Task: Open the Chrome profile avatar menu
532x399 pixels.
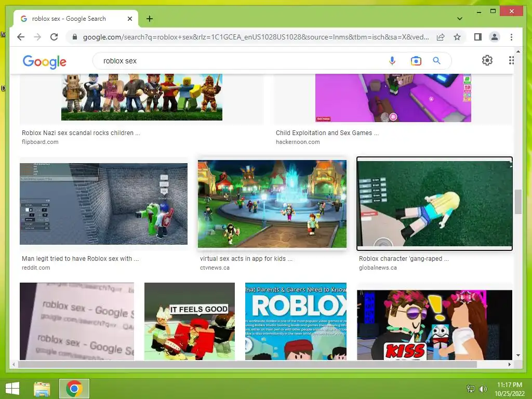Action: [495, 37]
